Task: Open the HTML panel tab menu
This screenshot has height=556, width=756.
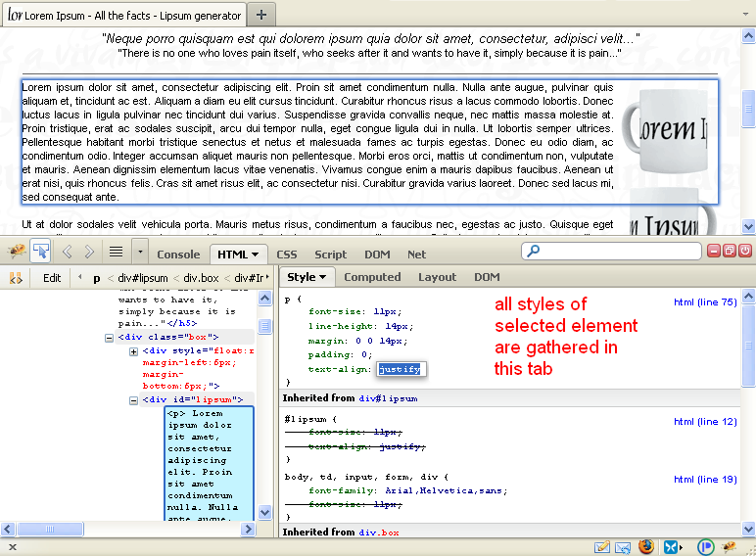Action: click(x=237, y=255)
